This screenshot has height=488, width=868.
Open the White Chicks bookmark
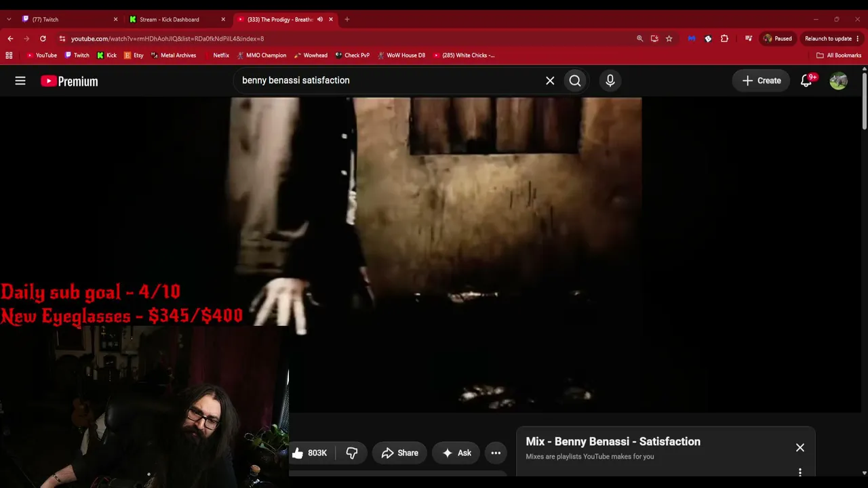click(x=464, y=56)
